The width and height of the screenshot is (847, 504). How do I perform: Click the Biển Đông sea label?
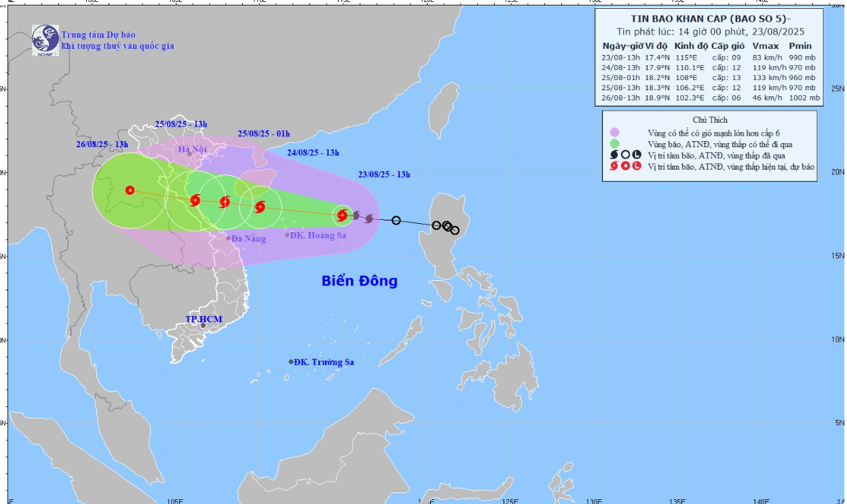[x=359, y=281]
